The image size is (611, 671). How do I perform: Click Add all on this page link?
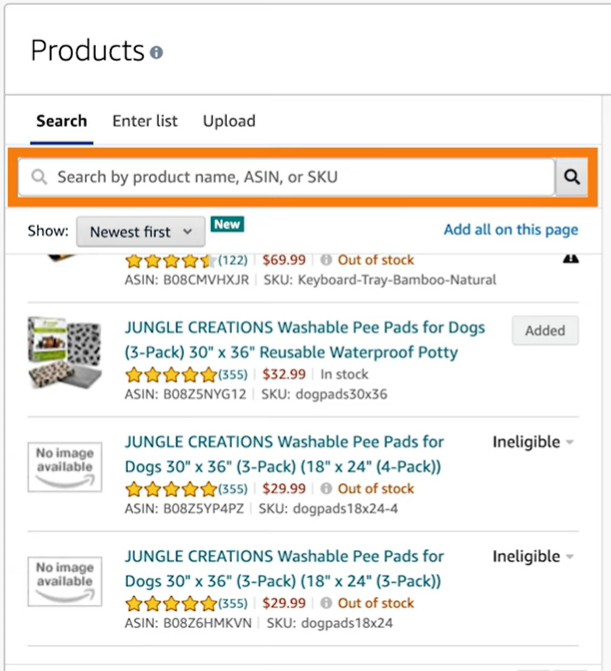511,230
